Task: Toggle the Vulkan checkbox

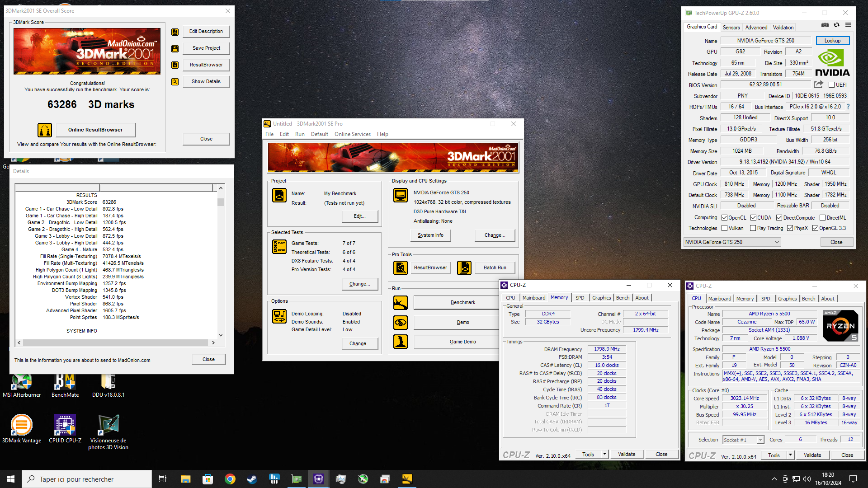Action: point(724,228)
